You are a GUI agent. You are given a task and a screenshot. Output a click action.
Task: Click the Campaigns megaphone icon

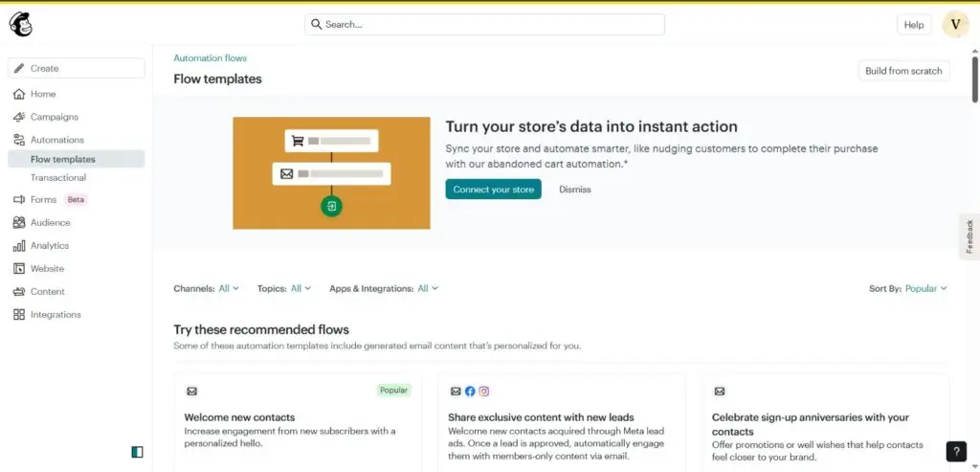point(19,117)
